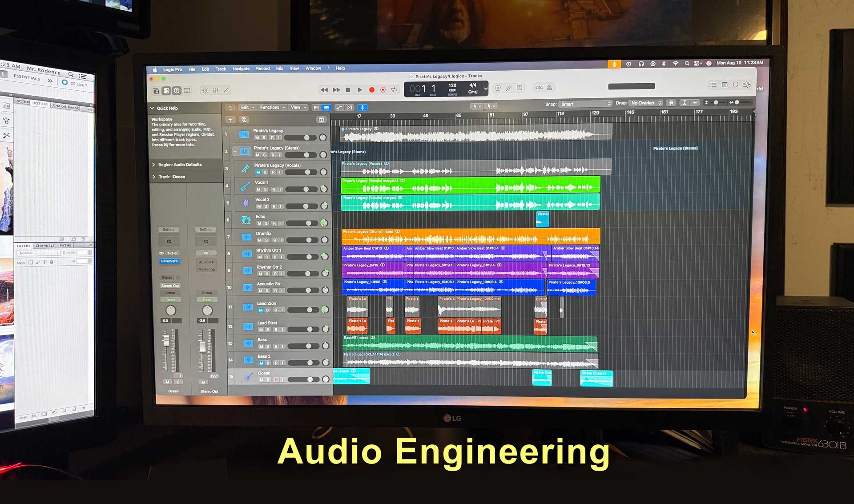Open the tracks area Edit dropdown
Viewport: 854px width, 504px height.
247,108
